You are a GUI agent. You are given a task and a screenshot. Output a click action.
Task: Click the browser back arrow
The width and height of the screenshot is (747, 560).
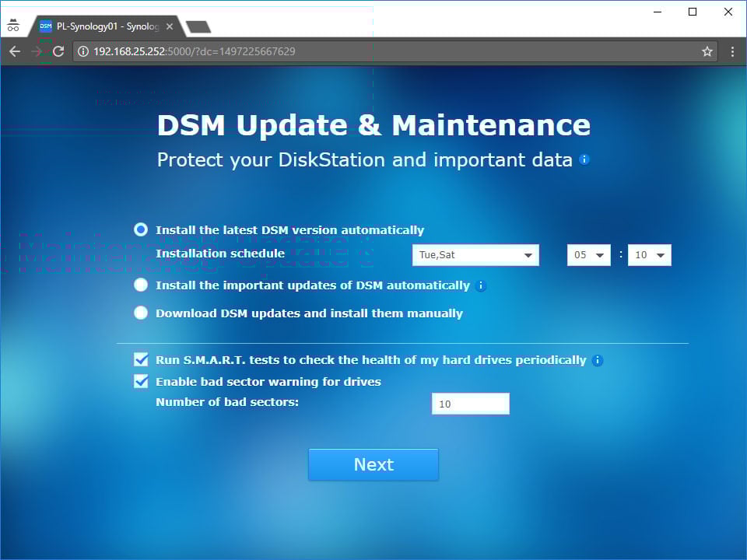[15, 51]
